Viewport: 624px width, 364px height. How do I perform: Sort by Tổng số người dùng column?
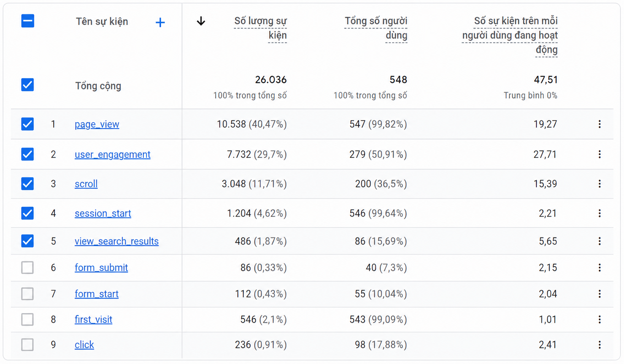coord(376,28)
